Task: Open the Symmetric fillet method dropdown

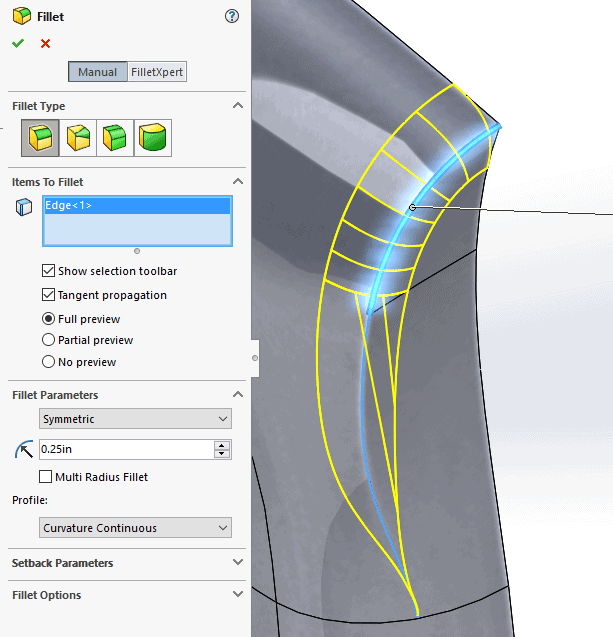Action: tap(135, 419)
